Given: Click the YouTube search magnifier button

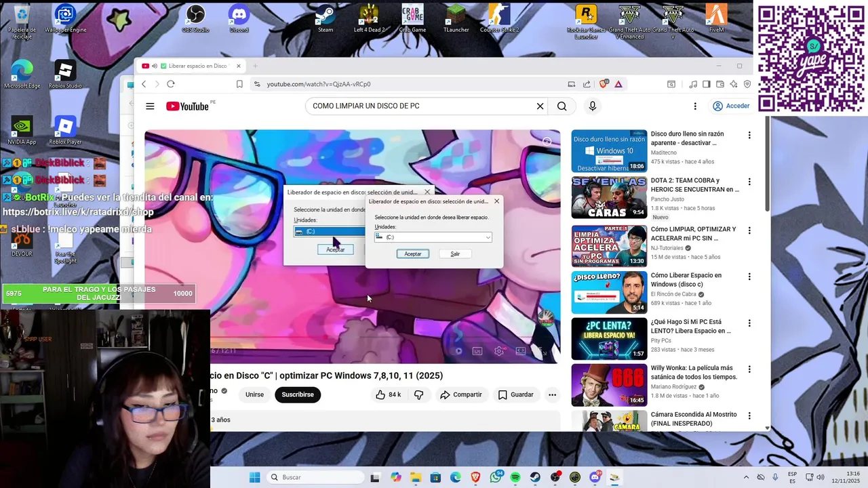Looking at the screenshot, I should (x=561, y=106).
